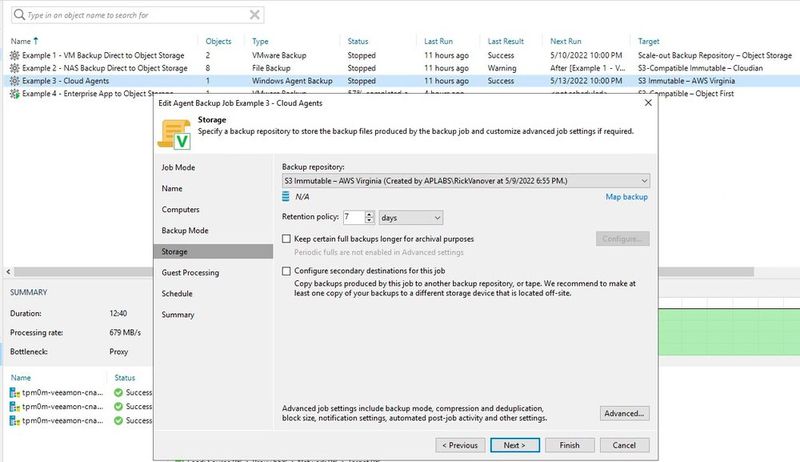The image size is (800, 462).
Task: Sort by Objects column header
Action: [218, 41]
